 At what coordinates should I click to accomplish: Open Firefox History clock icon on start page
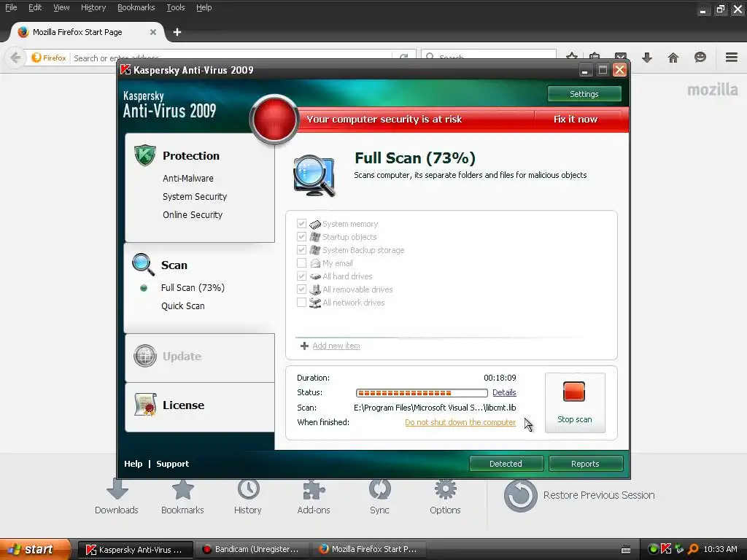[248, 489]
